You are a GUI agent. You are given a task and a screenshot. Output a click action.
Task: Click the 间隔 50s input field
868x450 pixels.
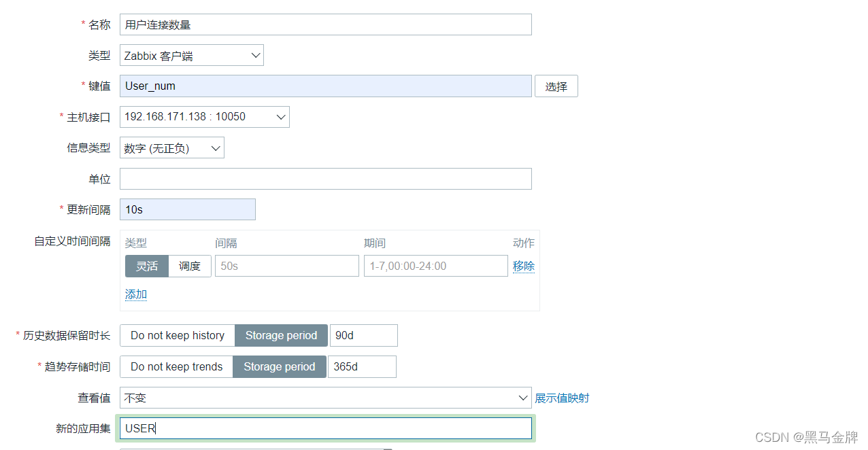click(x=286, y=266)
